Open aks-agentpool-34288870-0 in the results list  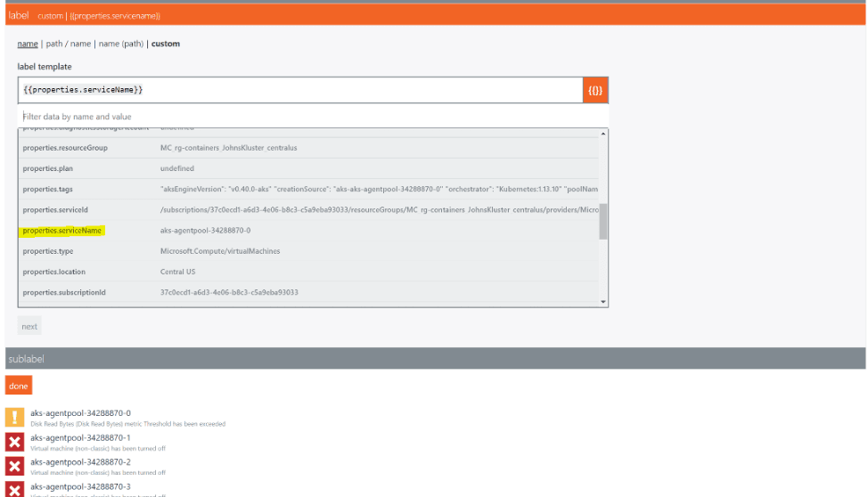[x=80, y=413]
